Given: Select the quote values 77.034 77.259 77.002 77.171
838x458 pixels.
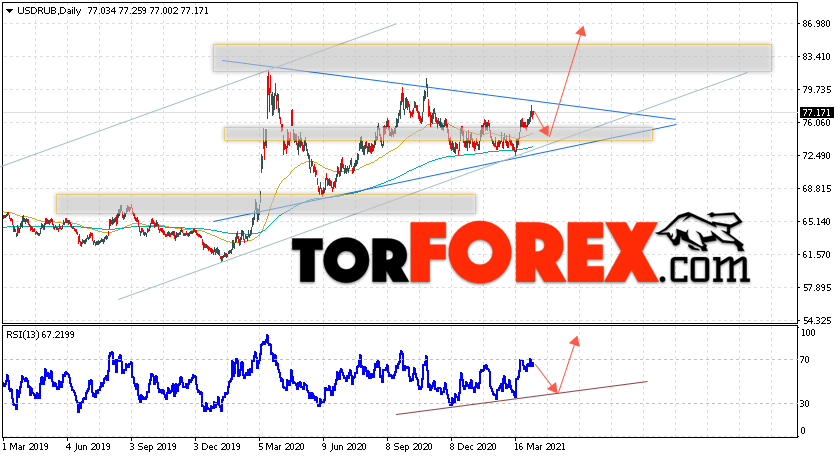Looking at the screenshot, I should [x=148, y=11].
